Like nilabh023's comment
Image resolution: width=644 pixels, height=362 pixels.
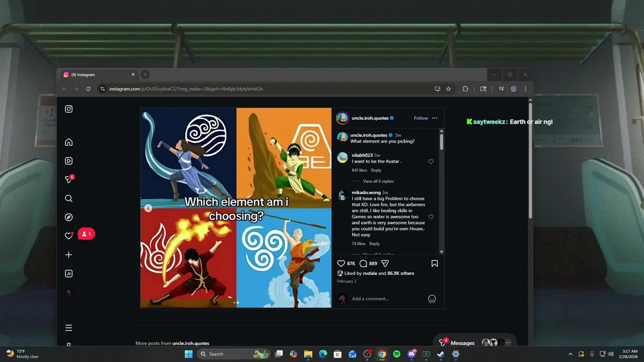[x=431, y=161]
